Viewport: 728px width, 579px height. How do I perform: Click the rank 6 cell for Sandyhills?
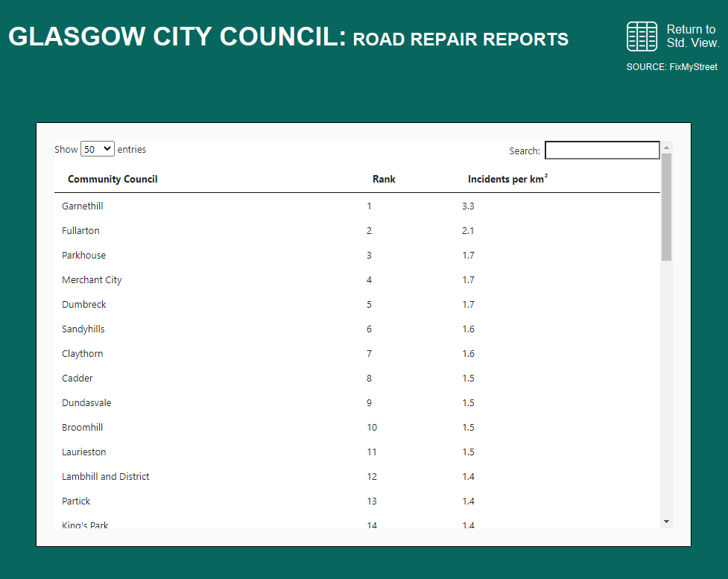click(369, 329)
